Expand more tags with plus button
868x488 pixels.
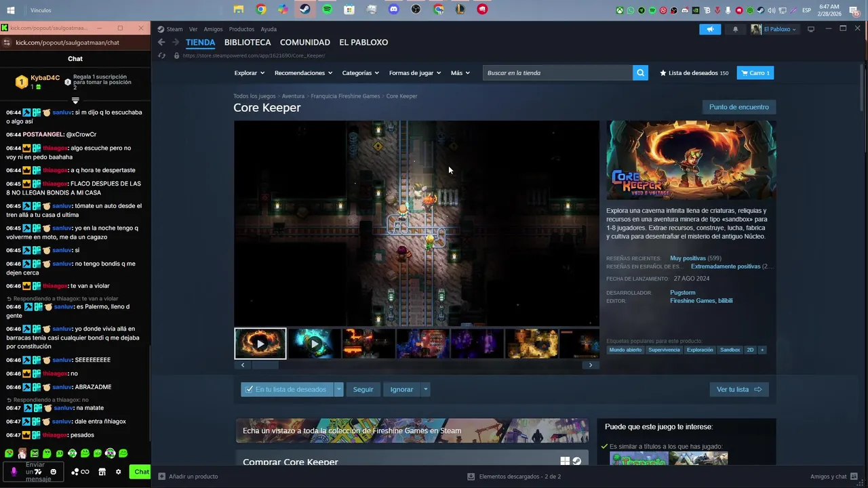(762, 350)
